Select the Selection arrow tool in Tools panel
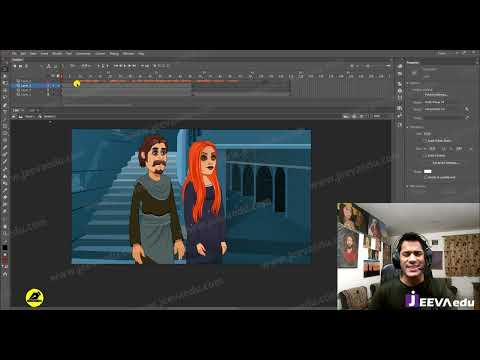 pos(5,69)
